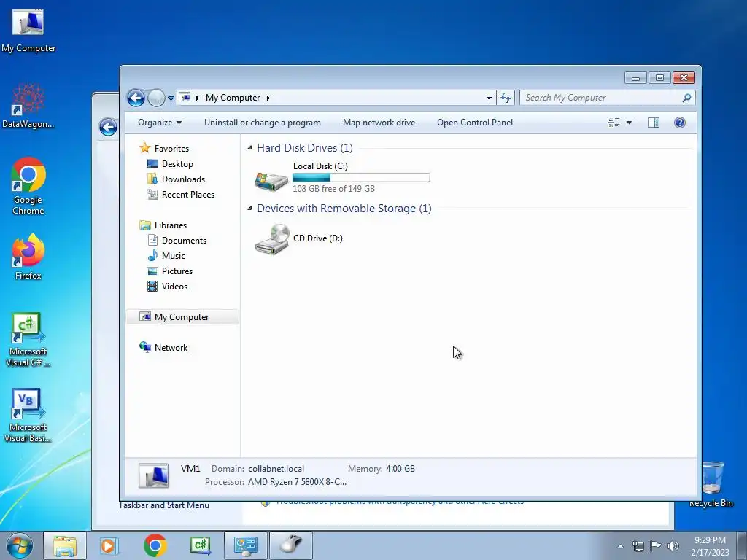Change the view with the view icon
The image size is (747, 560).
point(614,122)
